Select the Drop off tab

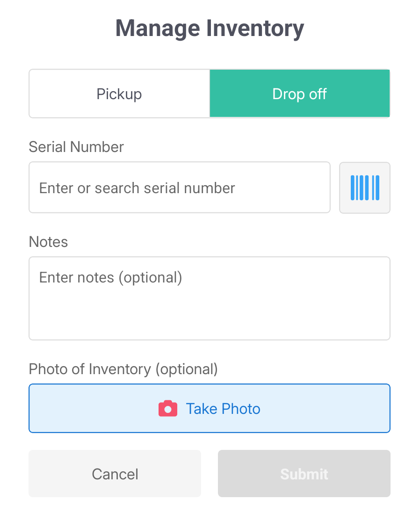pyautogui.click(x=299, y=94)
